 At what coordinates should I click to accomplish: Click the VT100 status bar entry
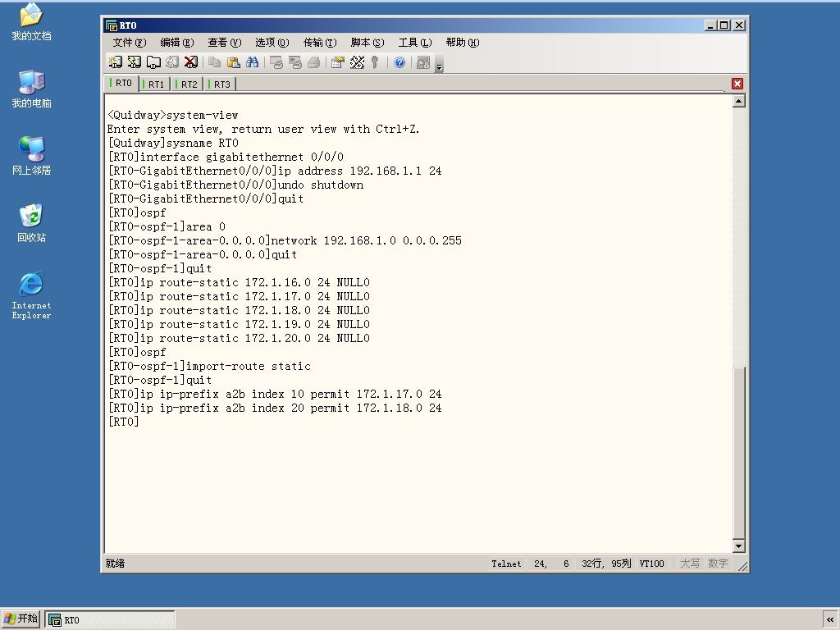651,564
